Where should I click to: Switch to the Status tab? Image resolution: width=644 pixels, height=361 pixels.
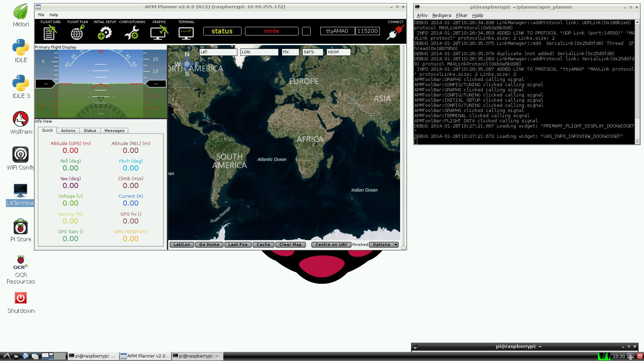pos(90,131)
